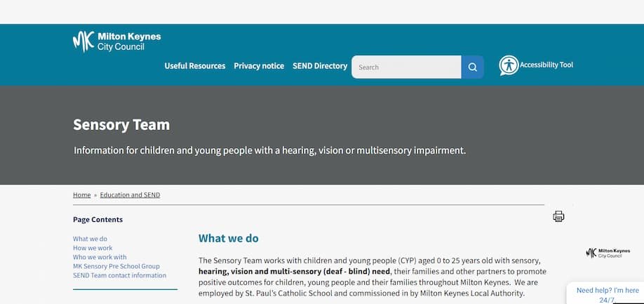This screenshot has width=644, height=304.
Task: Click the Sensory Team page heading
Action: tap(121, 124)
